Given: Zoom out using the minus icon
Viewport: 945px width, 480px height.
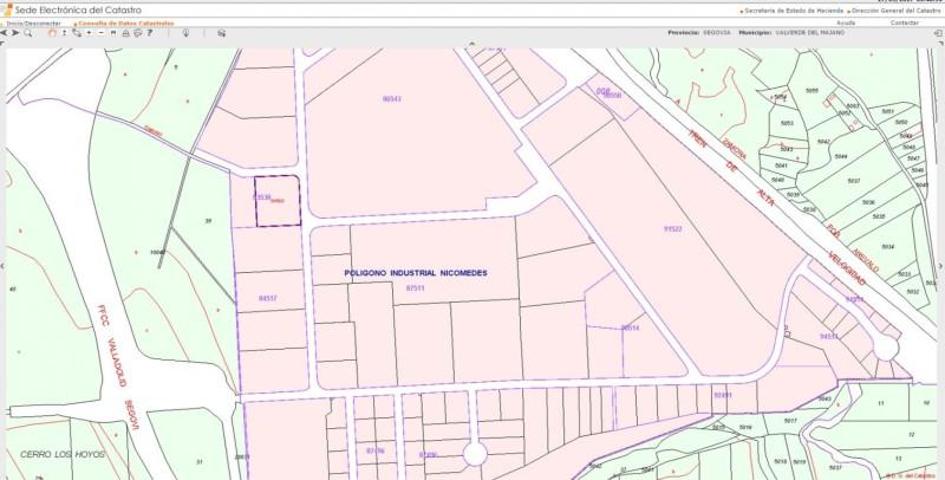Looking at the screenshot, I should pyautogui.click(x=101, y=33).
